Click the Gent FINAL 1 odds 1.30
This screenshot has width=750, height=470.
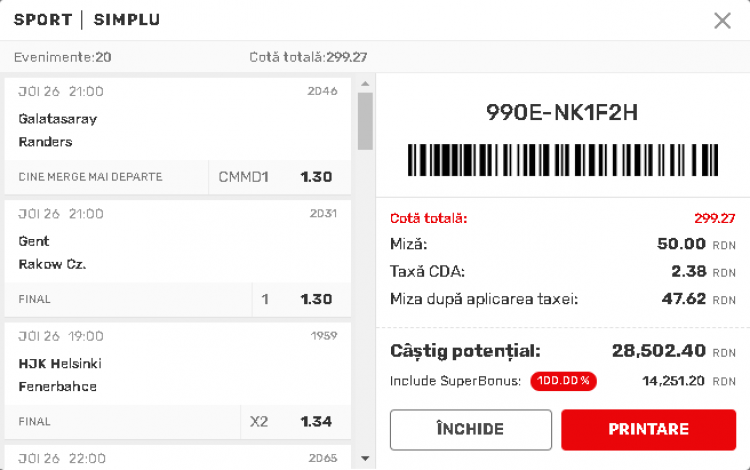pyautogui.click(x=316, y=299)
